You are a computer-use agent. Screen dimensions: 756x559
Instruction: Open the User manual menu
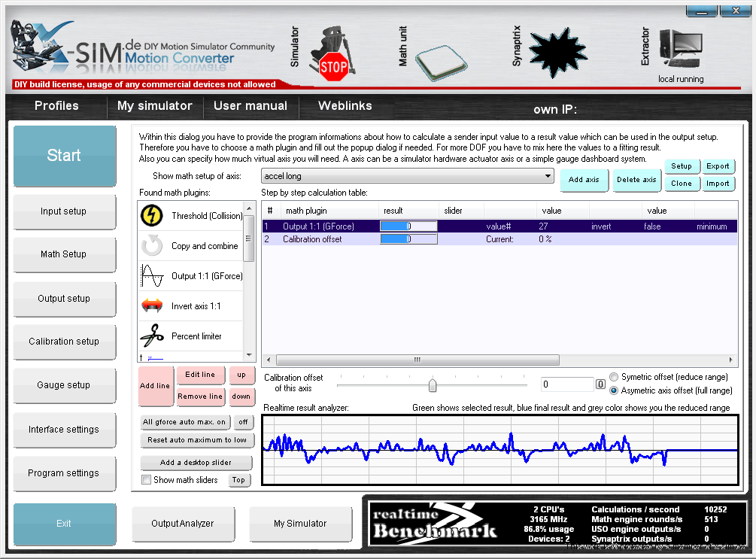pyautogui.click(x=250, y=106)
